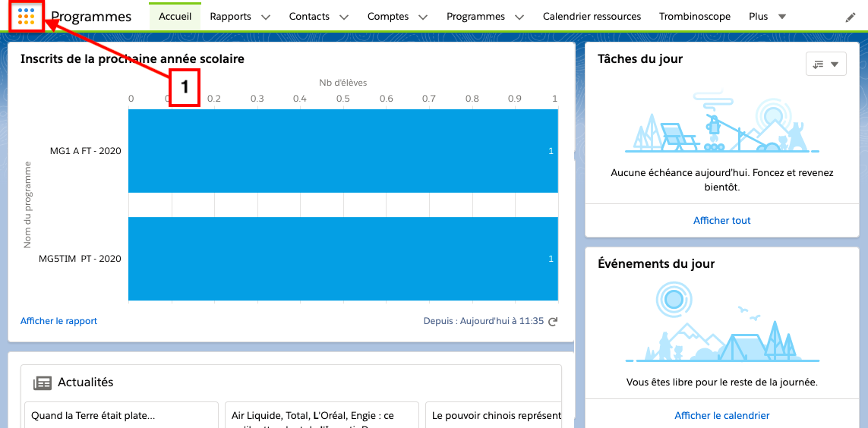This screenshot has height=428, width=868.
Task: Go to the Trombinoscope tab
Action: [x=695, y=17]
